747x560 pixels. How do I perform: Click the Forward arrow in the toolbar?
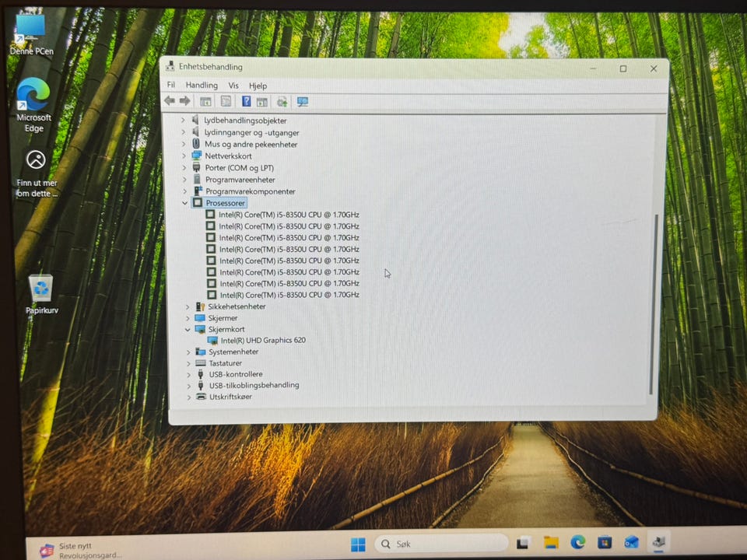185,100
